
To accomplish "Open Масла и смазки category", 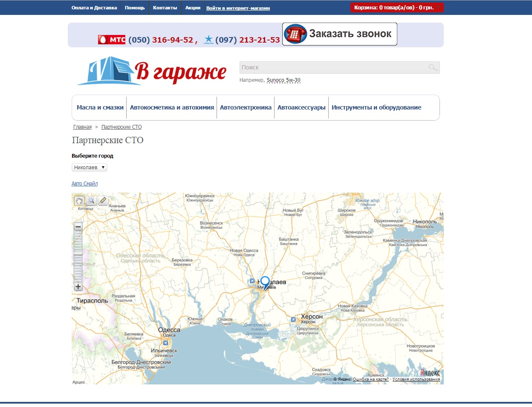I will click(100, 107).
